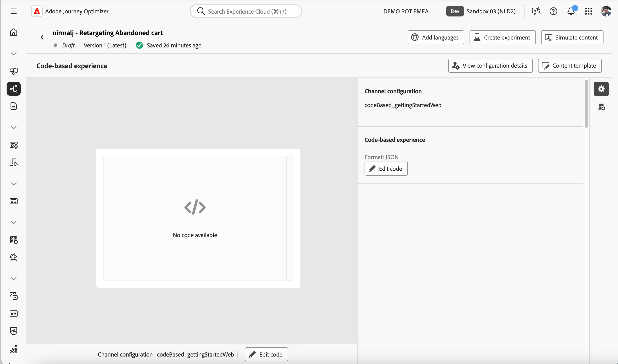This screenshot has height=364, width=618.
Task: Go back using the left arrow
Action: coord(42,37)
